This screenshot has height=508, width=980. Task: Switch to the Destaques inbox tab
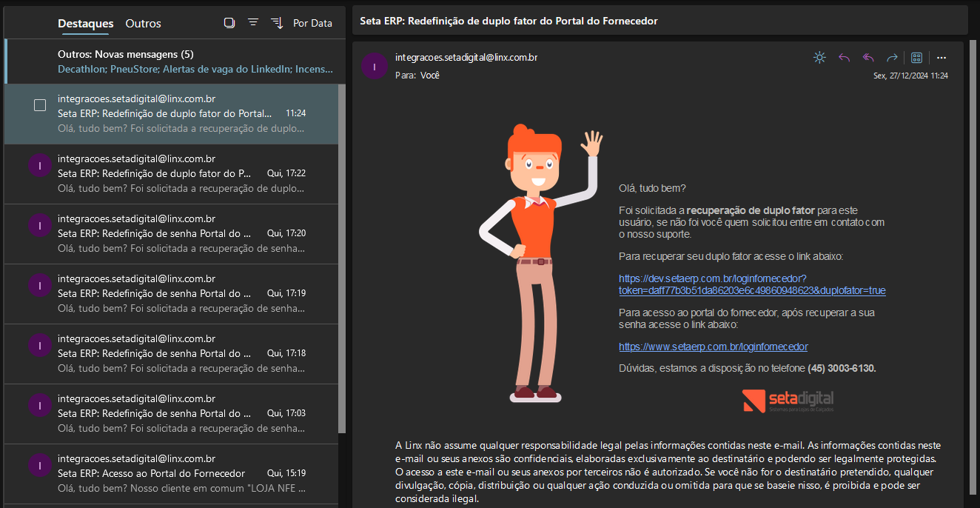(86, 24)
